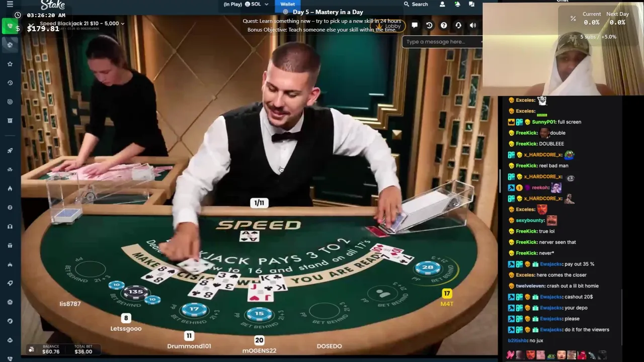Open the Search in the top bar

point(416,4)
